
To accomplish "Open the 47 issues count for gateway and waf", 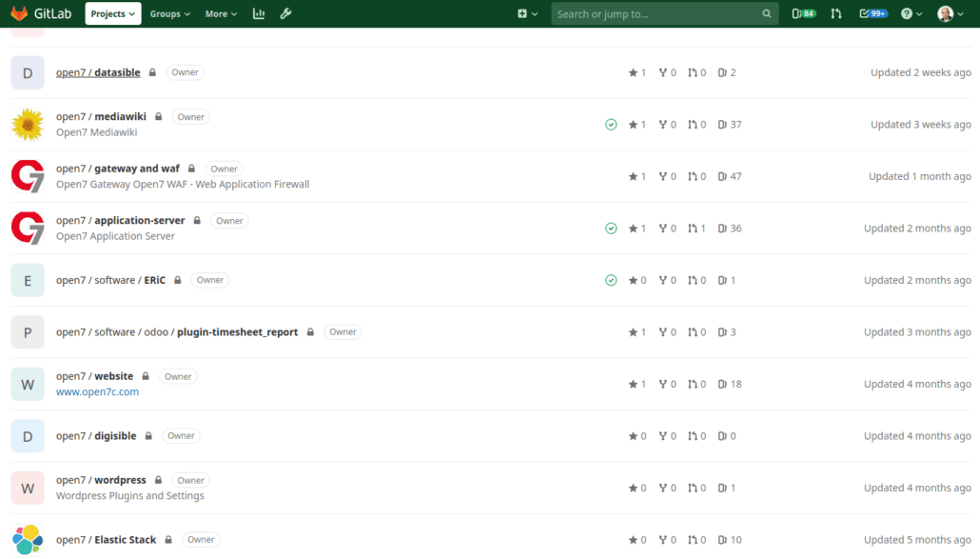I will click(x=730, y=176).
